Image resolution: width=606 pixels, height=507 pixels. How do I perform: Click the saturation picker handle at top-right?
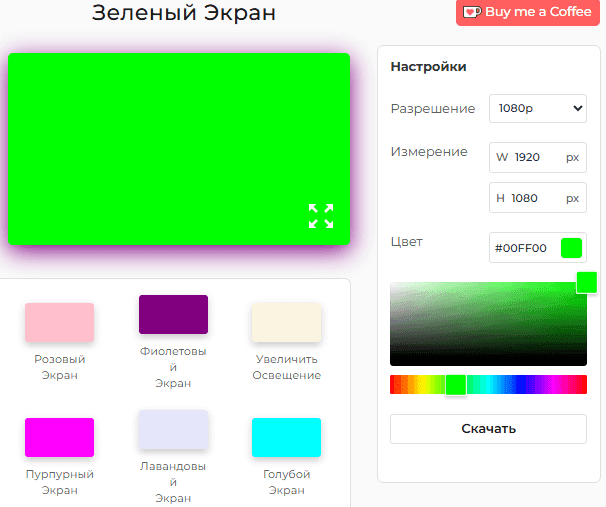click(x=587, y=282)
